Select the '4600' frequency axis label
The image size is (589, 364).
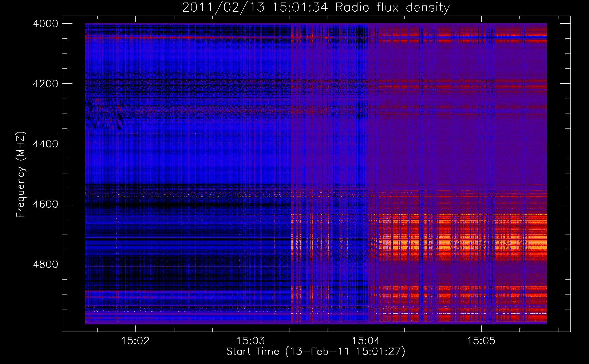click(46, 204)
